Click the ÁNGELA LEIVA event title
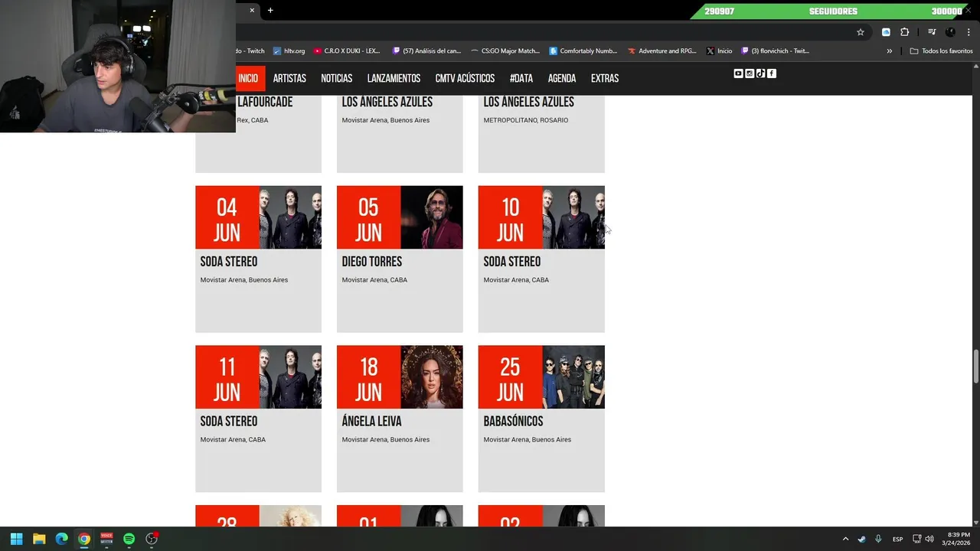The image size is (980, 551). (371, 422)
